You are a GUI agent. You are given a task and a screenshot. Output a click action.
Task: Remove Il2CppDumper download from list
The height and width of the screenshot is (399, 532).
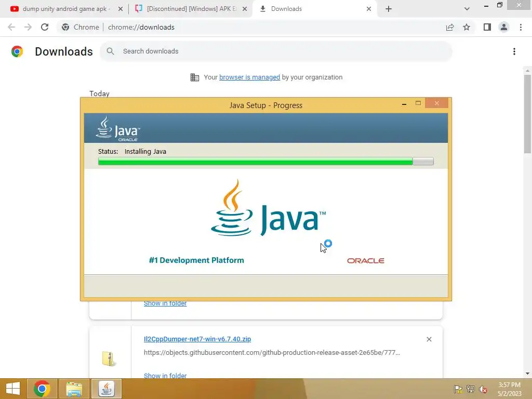click(x=429, y=339)
